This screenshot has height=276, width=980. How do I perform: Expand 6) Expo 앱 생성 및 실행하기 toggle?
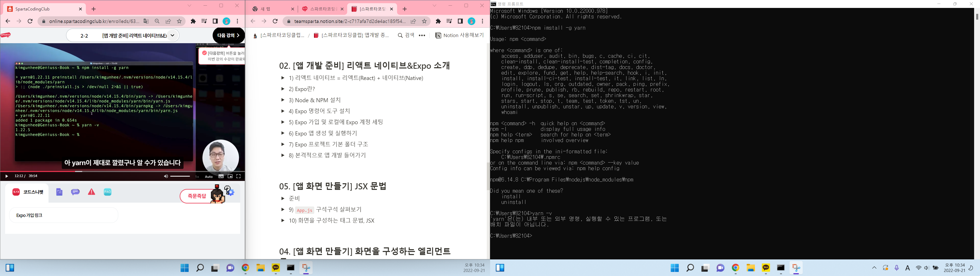[x=283, y=133]
